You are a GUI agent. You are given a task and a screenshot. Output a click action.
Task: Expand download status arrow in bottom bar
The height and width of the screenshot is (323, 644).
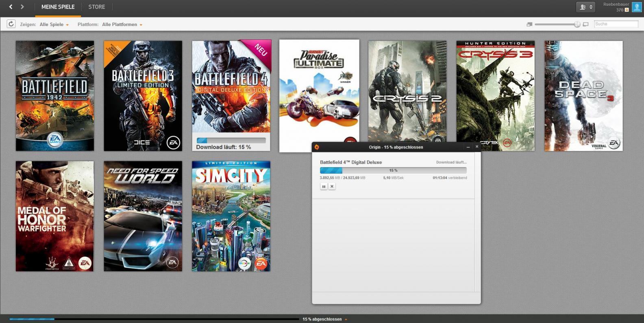[x=346, y=319]
